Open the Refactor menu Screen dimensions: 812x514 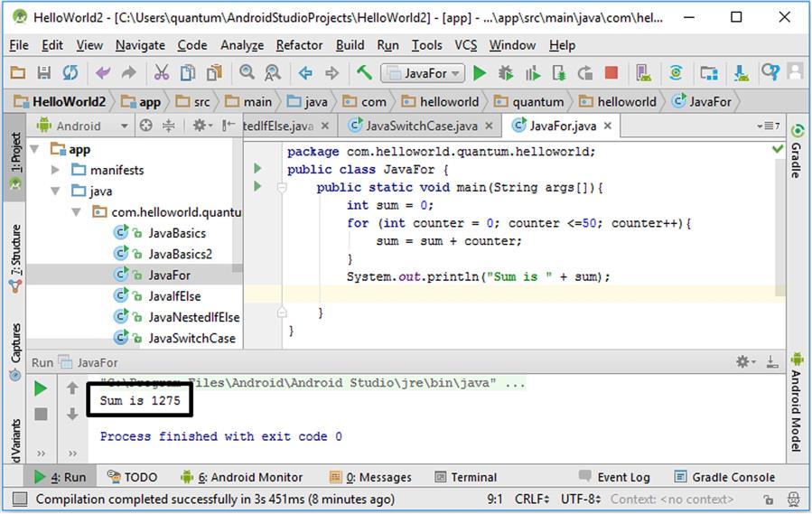tap(299, 45)
